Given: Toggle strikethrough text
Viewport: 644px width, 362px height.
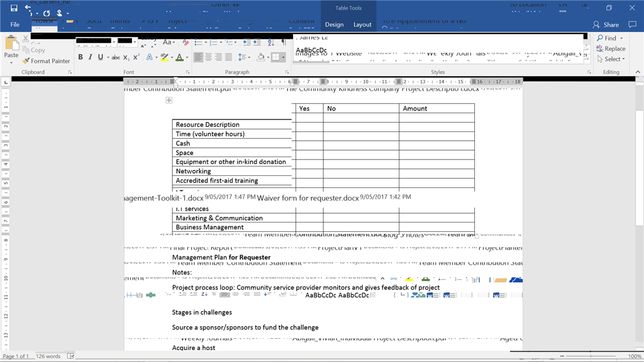Looking at the screenshot, I should coord(116,57).
